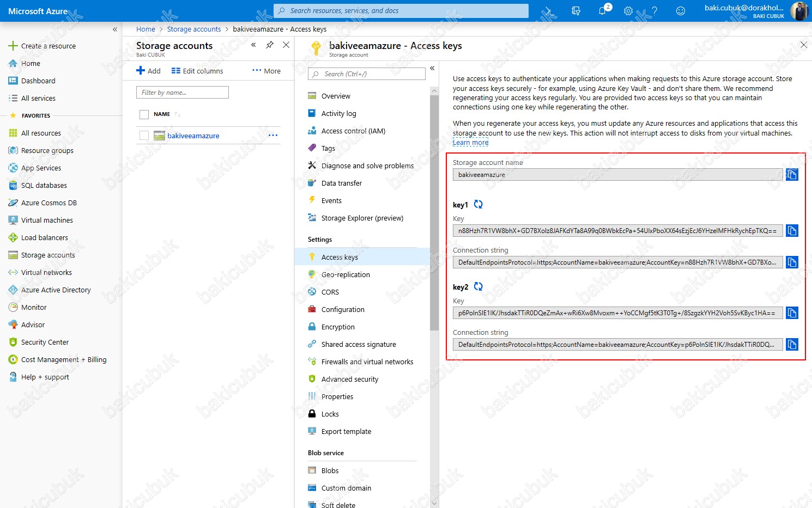This screenshot has width=812, height=508.
Task: Open Overview in the resource menu
Action: pyautogui.click(x=336, y=96)
